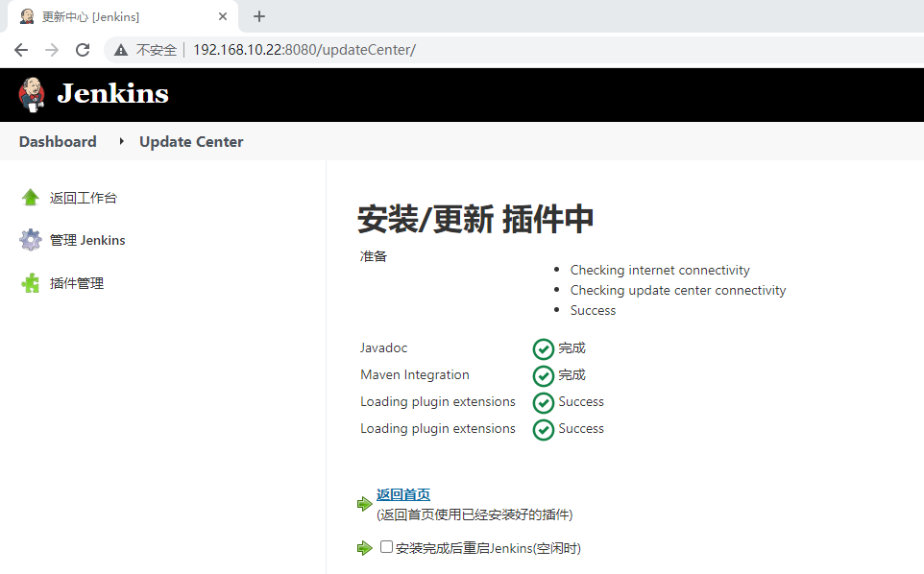Click the Jenkins favicon on the tab
The image size is (924, 574).
[27, 16]
